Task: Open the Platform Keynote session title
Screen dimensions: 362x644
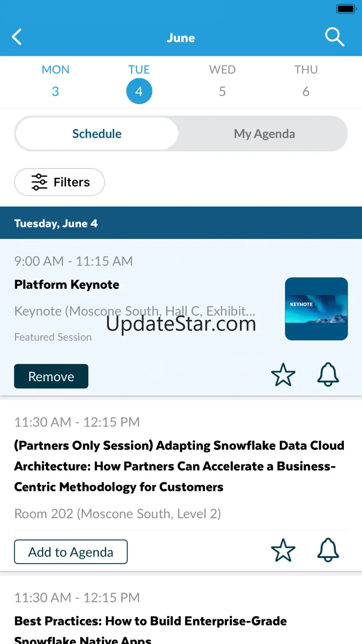Action: click(67, 285)
